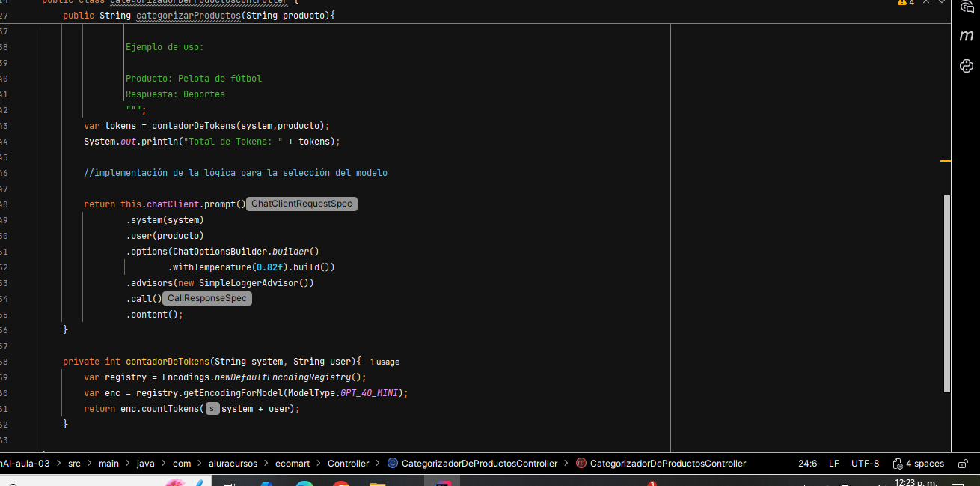Viewport: 980px width, 486px height.
Task: Select Controller folder in the breadcrumb path
Action: click(x=348, y=464)
